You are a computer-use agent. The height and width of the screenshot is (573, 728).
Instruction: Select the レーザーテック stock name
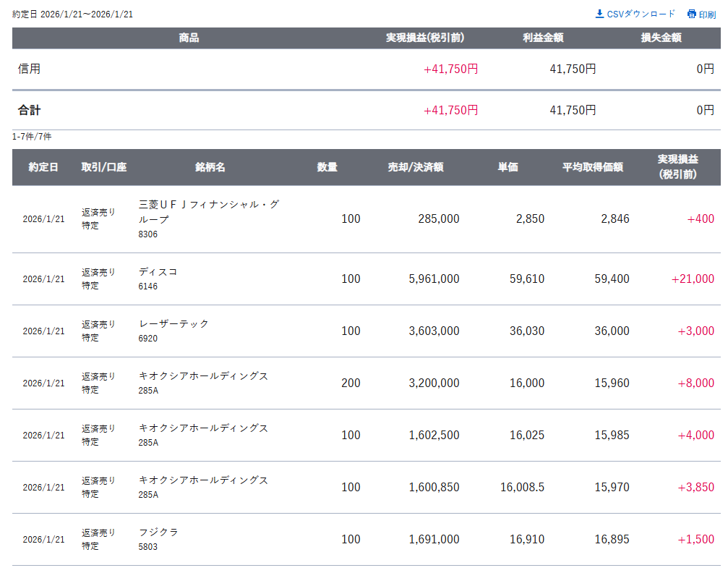tap(174, 323)
